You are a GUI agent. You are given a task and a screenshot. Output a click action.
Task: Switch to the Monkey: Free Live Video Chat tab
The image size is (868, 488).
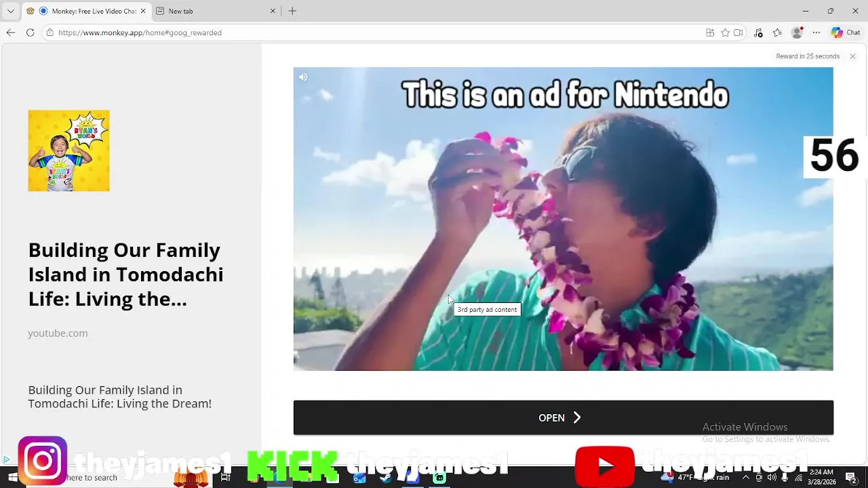tap(86, 11)
